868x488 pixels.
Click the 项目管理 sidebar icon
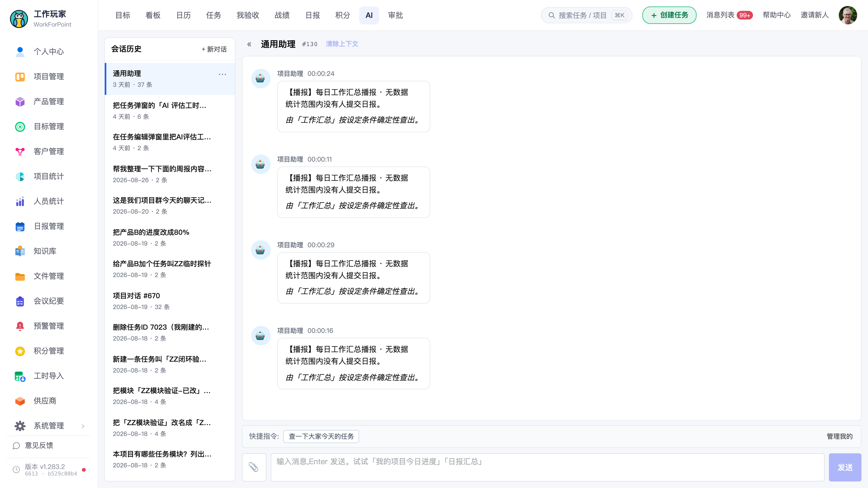pos(20,77)
